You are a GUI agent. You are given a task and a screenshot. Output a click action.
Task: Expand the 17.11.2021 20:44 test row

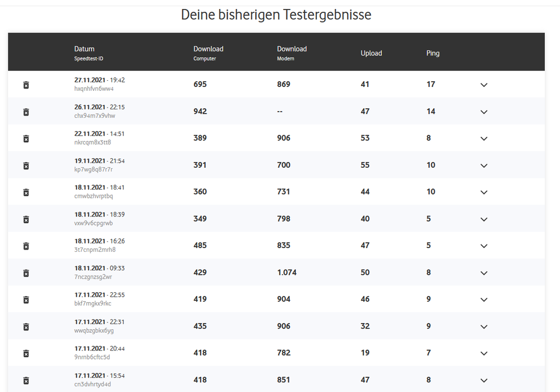coord(484,353)
